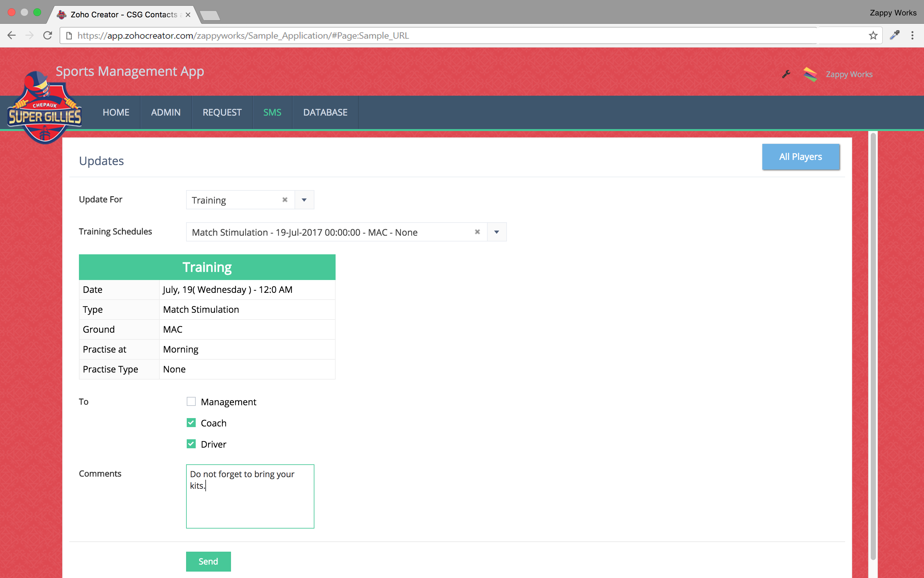Open the DATABASE menu
The image size is (924, 578).
[x=325, y=112]
